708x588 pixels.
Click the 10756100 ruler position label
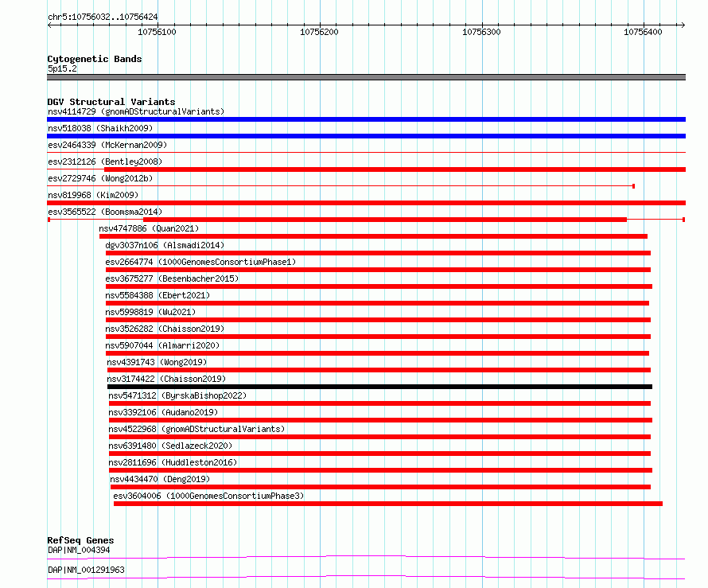[x=157, y=32]
